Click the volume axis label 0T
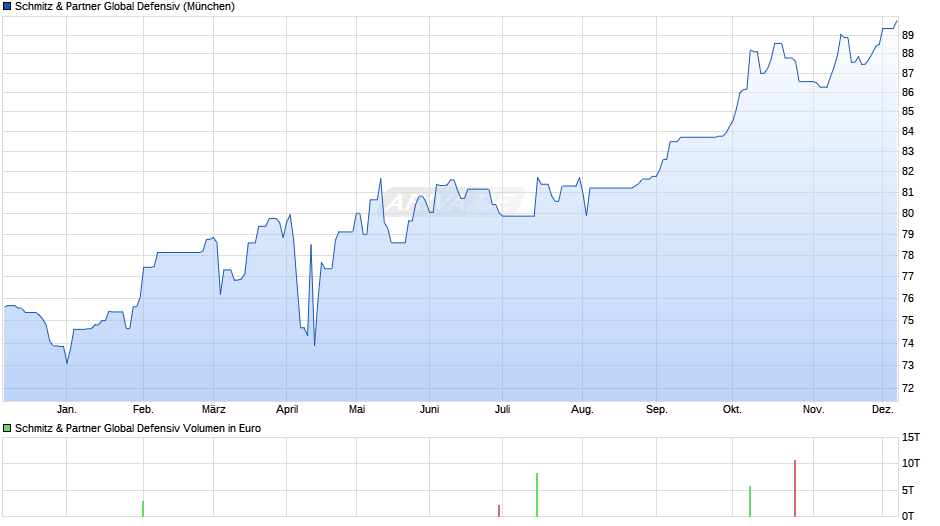Screen dimensions: 940x526 coord(908,516)
